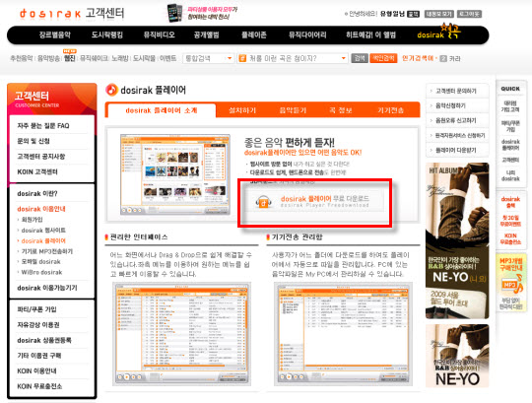The height and width of the screenshot is (403, 532).
Task: Open 공개앨범 in the main navigation
Action: (x=206, y=34)
